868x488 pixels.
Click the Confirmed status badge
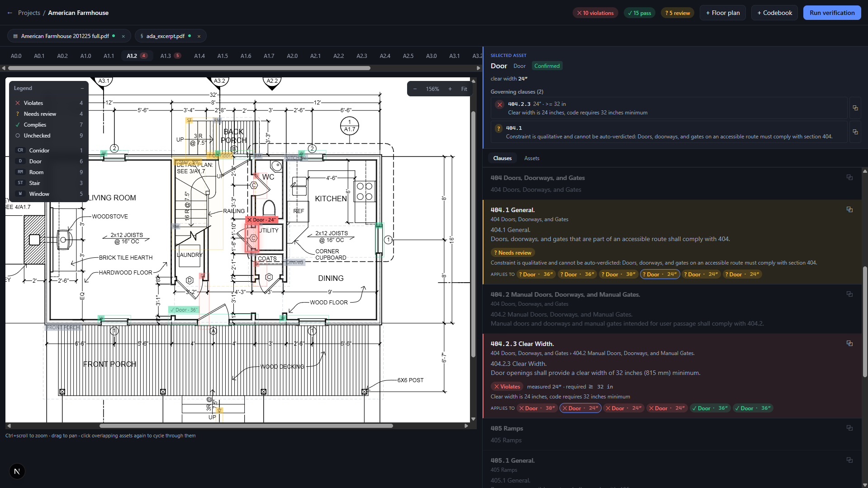tap(547, 66)
